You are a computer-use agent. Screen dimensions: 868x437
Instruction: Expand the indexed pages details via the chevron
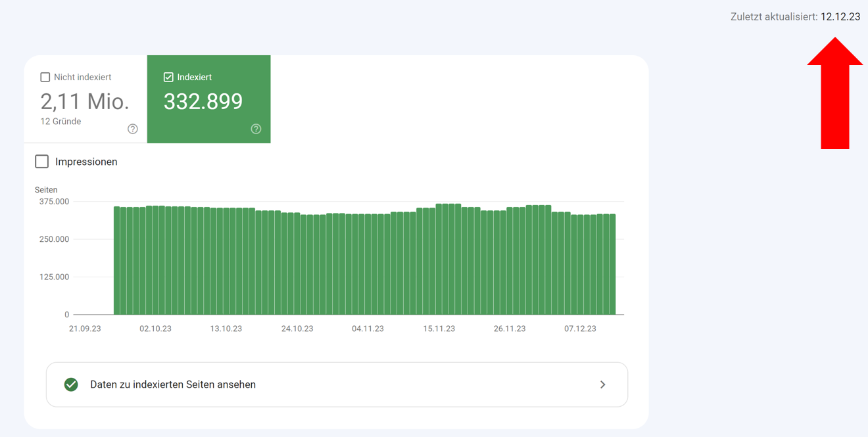(602, 384)
